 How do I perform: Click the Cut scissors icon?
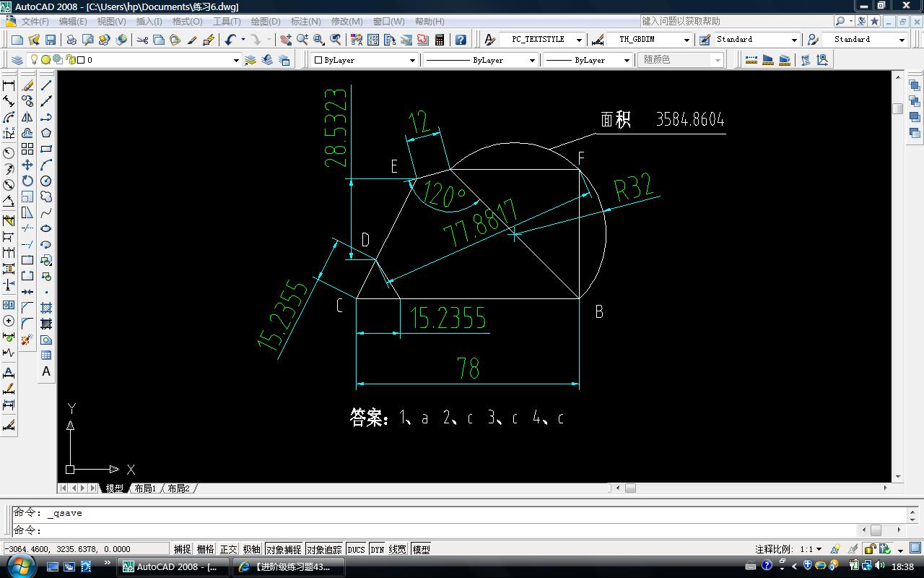tap(142, 40)
